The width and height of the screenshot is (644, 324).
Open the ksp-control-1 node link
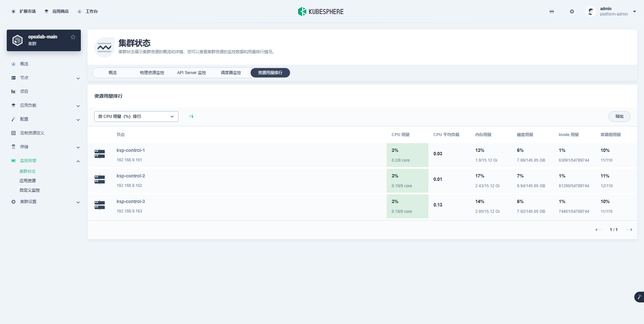click(131, 150)
